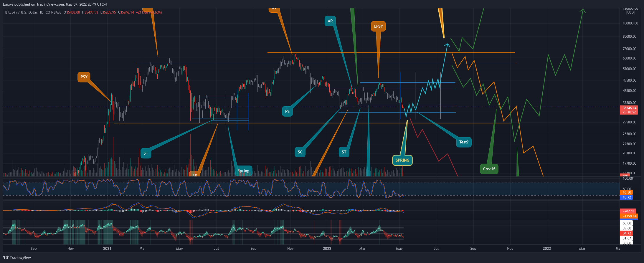Select the Test? callout label
Viewport: 644px width, 263px height.
click(464, 142)
